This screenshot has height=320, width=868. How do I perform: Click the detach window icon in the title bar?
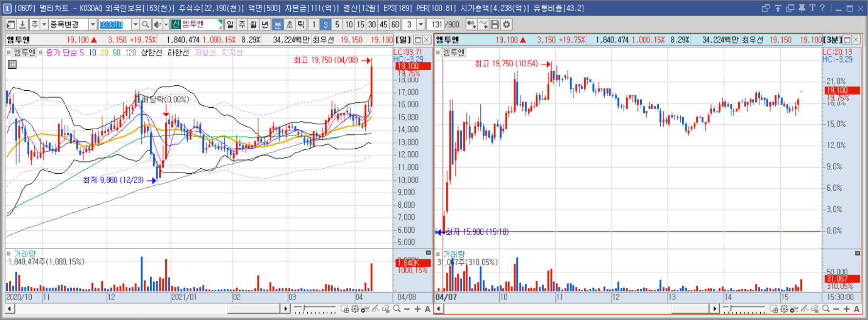point(766,8)
